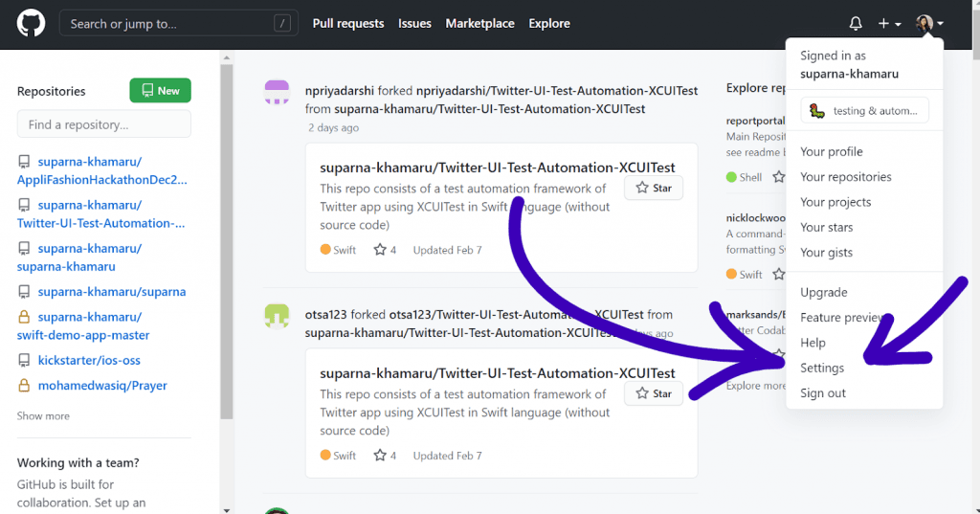Click the repo icon beside suparna-khamaru/suparna
The height and width of the screenshot is (514, 980).
click(24, 292)
